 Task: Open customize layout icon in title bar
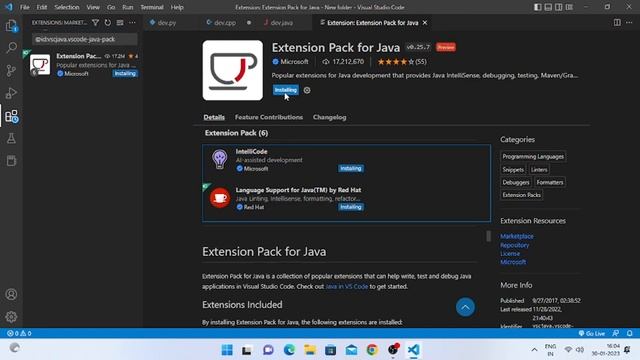click(569, 7)
